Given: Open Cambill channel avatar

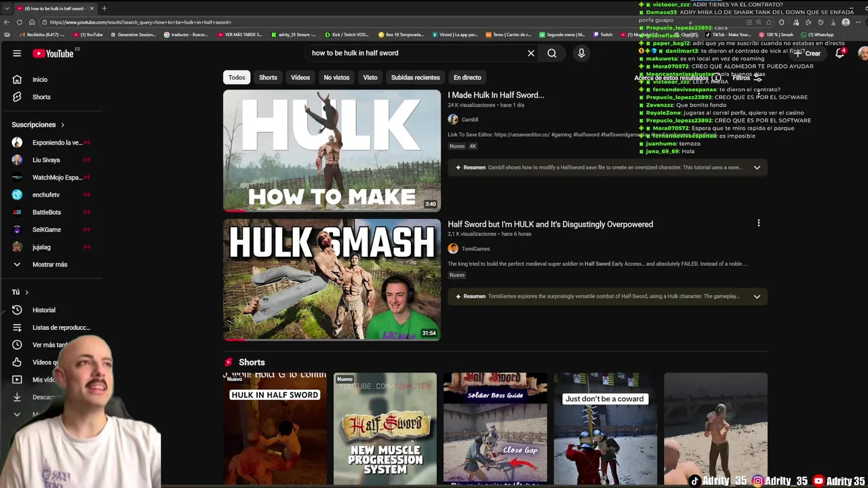Looking at the screenshot, I should click(453, 119).
